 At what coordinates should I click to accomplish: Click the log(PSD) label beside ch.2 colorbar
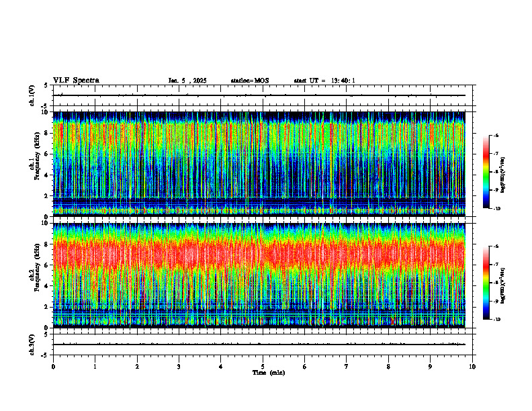[503, 286]
